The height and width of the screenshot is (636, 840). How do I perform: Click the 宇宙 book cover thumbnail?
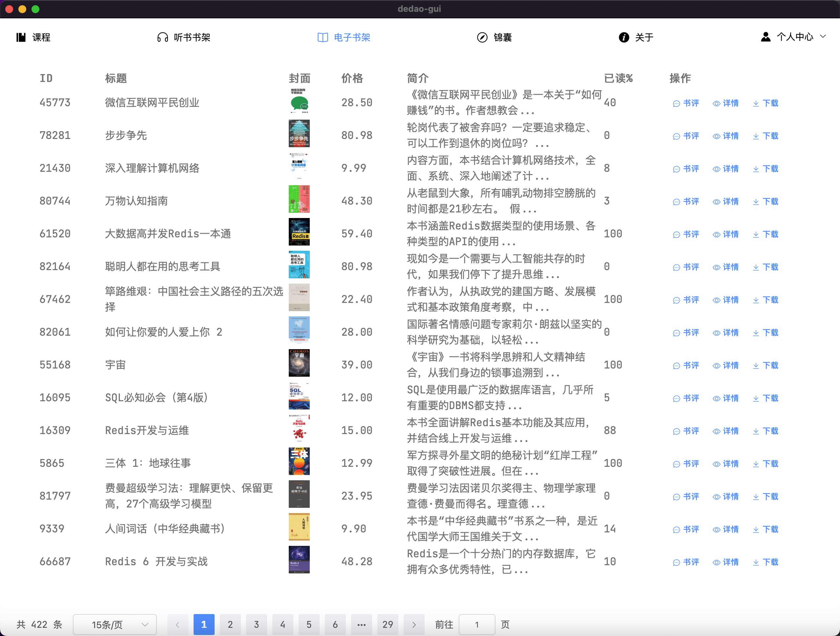(x=299, y=363)
